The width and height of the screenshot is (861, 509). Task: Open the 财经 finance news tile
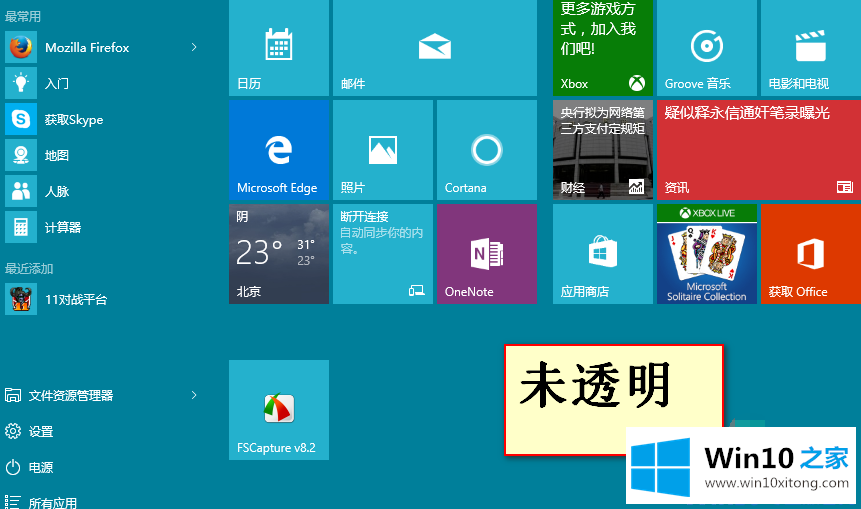(x=602, y=150)
